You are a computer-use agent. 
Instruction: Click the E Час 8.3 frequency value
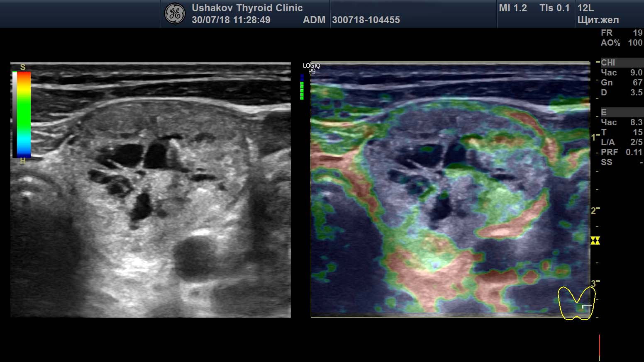coord(622,122)
